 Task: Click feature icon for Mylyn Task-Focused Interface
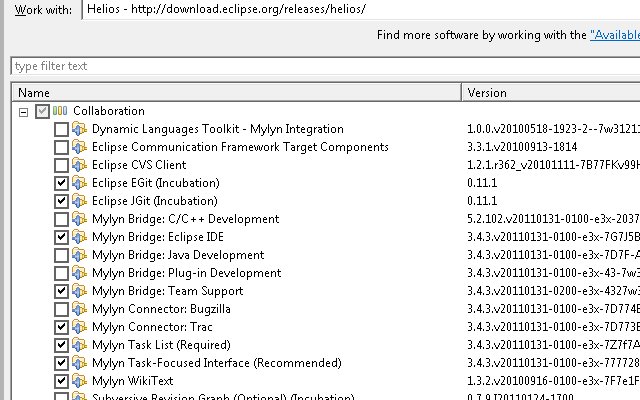(80, 362)
